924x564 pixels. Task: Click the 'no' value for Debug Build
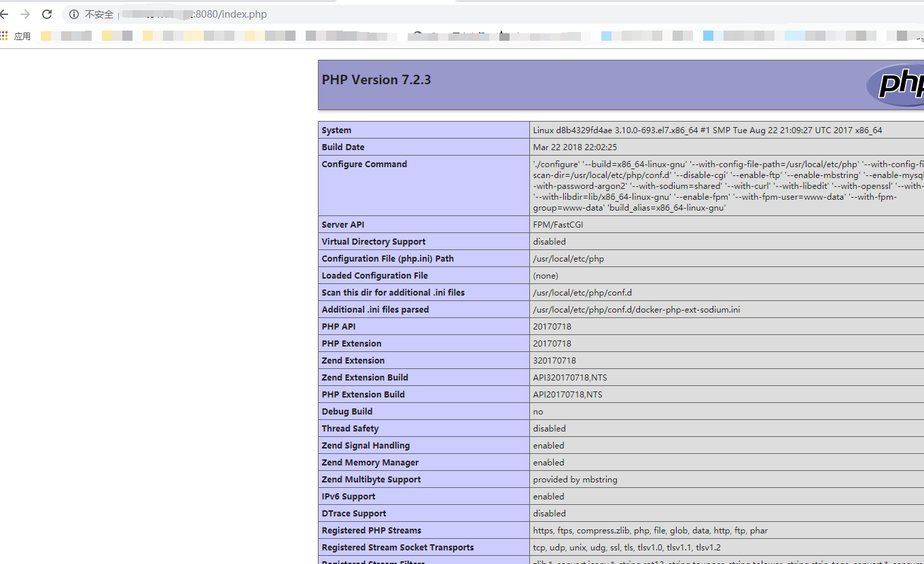pyautogui.click(x=538, y=412)
